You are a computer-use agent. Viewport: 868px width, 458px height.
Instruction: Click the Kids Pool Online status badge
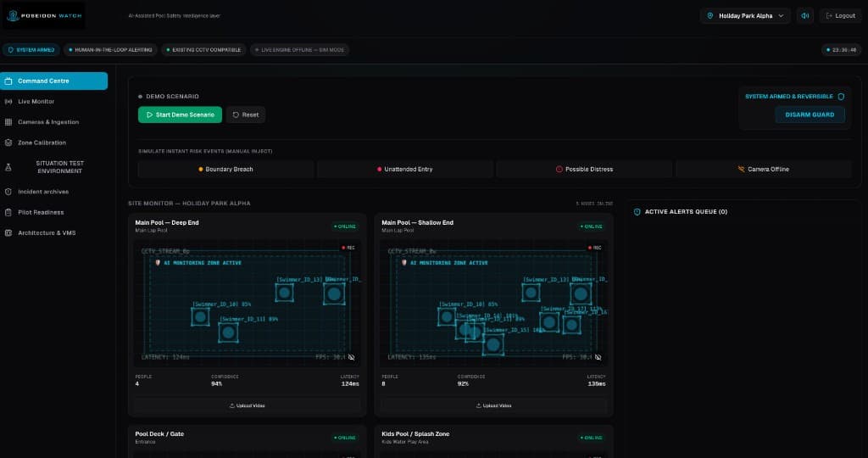(592, 438)
